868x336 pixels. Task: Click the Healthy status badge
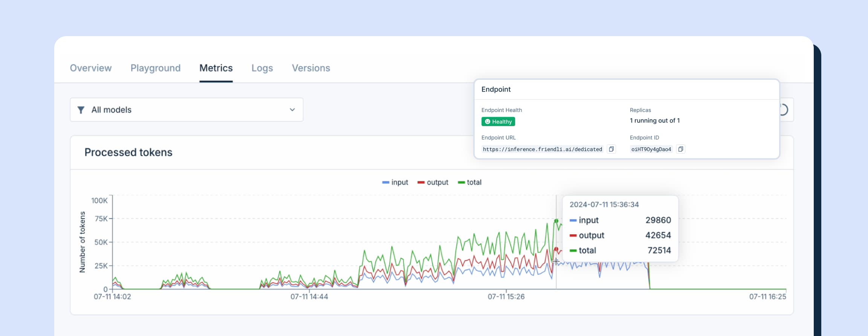[498, 122]
